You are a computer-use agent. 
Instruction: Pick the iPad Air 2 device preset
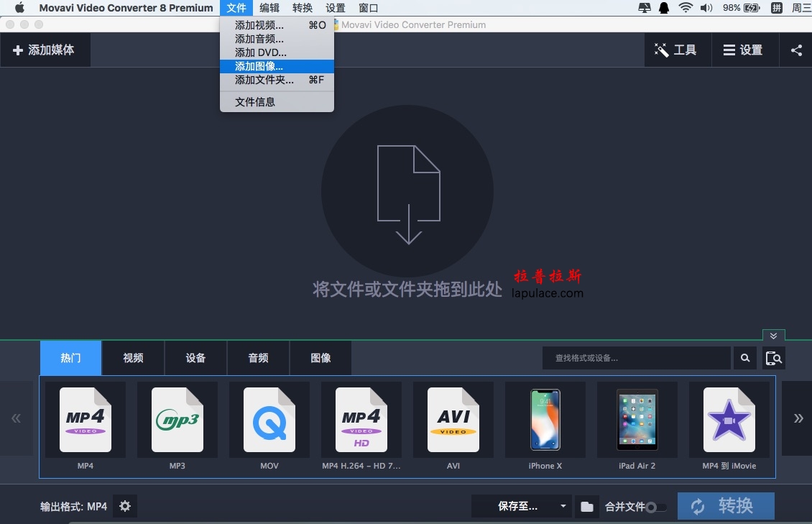point(637,419)
